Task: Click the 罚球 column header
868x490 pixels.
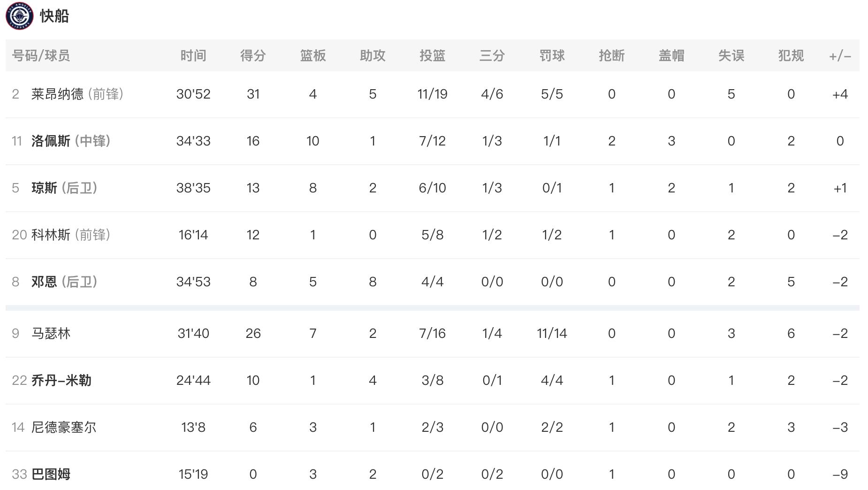Action: click(552, 56)
